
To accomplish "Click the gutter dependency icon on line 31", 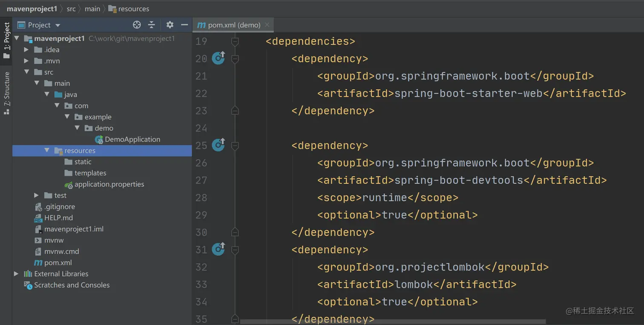I will [218, 249].
